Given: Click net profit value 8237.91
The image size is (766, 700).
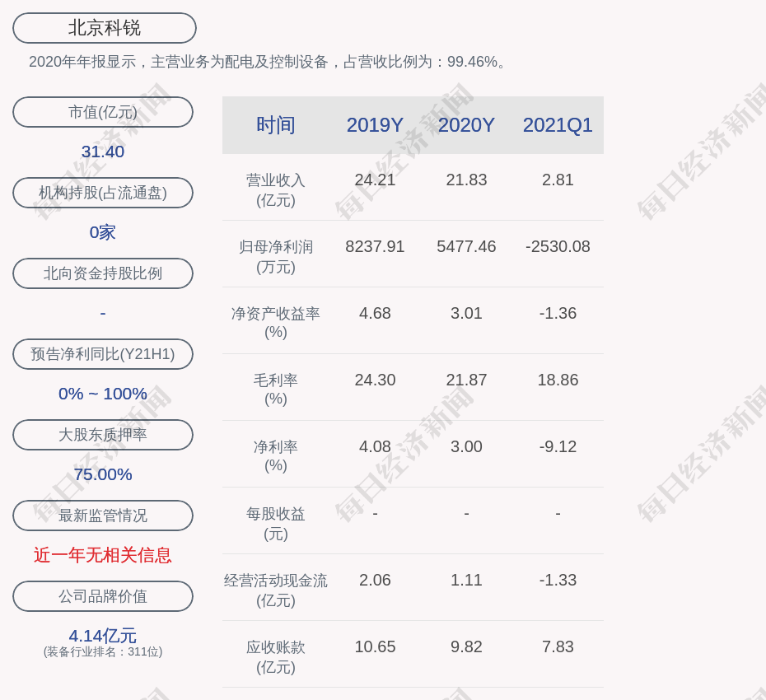Looking at the screenshot, I should coord(375,246).
